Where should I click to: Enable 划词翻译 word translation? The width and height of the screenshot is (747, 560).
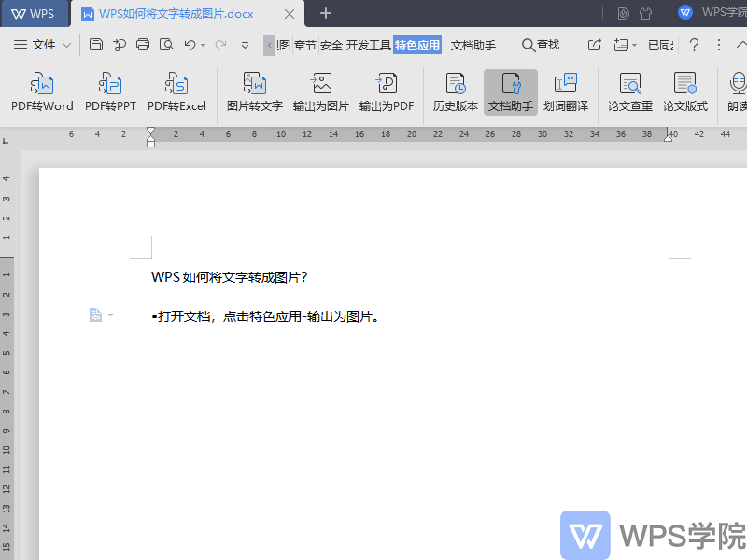point(566,92)
